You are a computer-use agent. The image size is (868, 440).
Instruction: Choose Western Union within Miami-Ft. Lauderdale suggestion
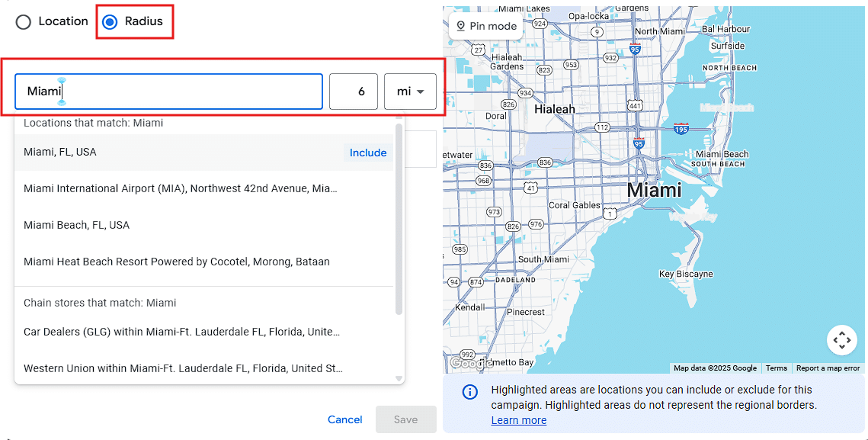203,368
